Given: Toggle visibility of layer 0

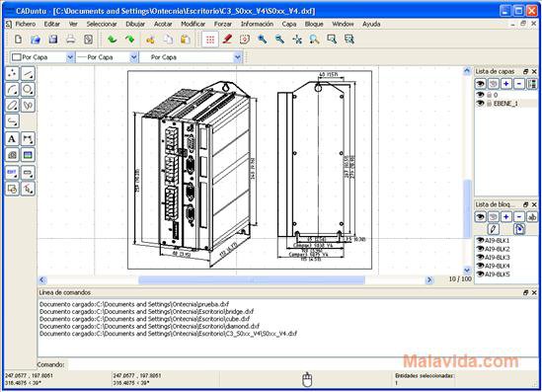Looking at the screenshot, I should click(x=480, y=95).
